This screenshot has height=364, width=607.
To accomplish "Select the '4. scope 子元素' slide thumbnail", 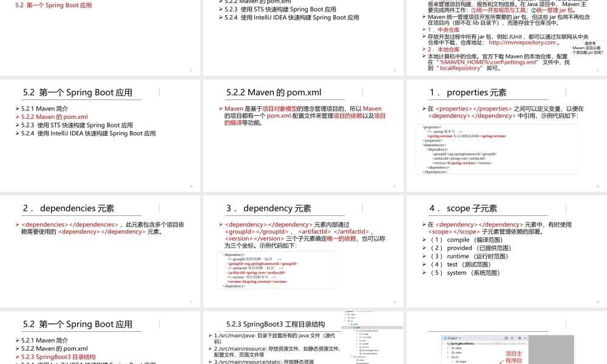I will click(x=507, y=251).
